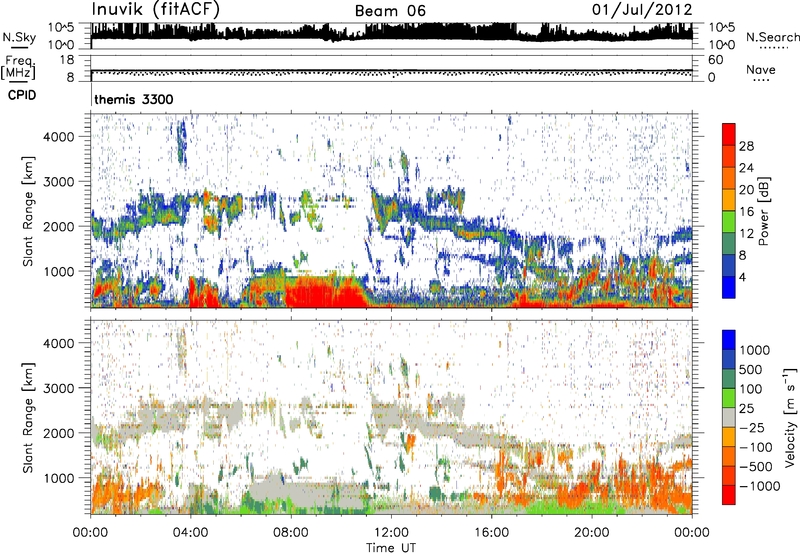Click the left '10^5' noise axis tick
The image size is (800, 554).
(x=61, y=27)
